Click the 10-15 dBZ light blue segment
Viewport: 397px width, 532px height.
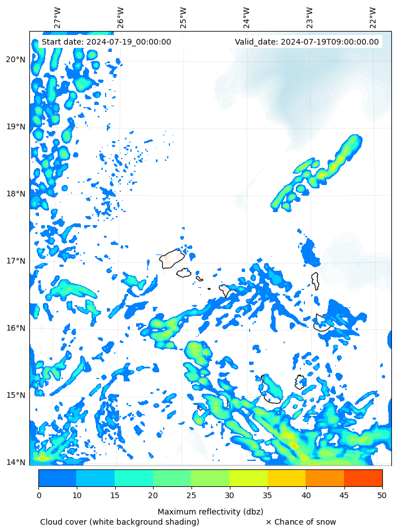(95, 478)
